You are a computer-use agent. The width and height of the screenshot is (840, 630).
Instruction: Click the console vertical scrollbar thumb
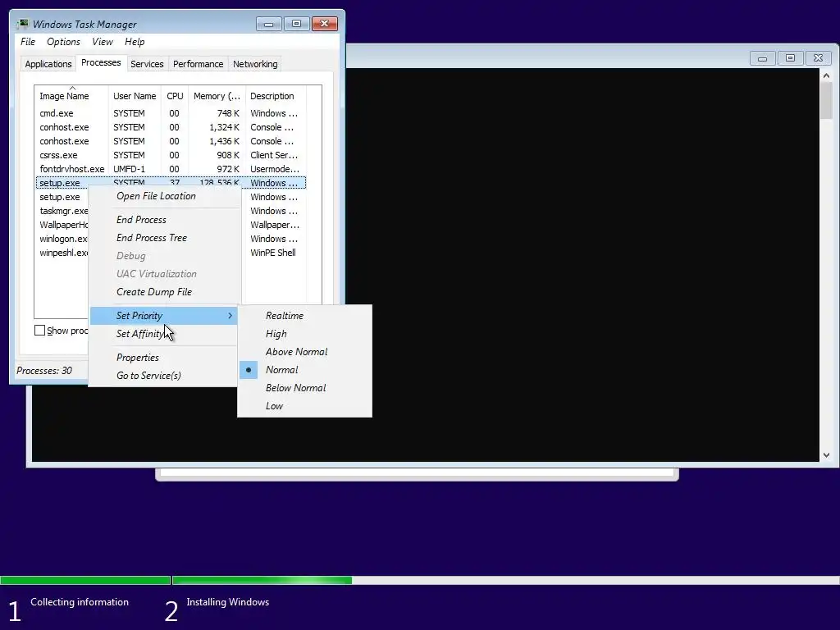point(826,101)
